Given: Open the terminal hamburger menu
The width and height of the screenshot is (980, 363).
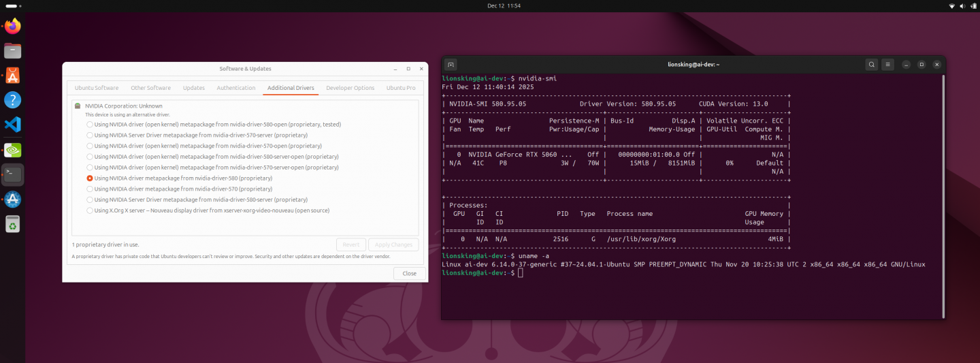Looking at the screenshot, I should [887, 65].
